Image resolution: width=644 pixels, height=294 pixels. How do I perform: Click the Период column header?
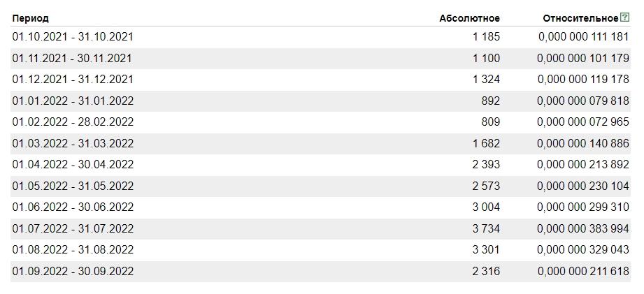pos(31,19)
